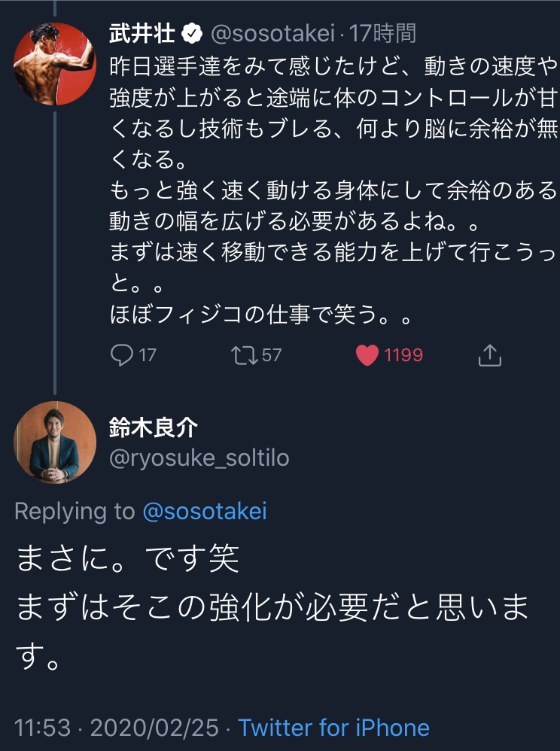Click the @sosotakei handle beside 武井壮's name
The width and height of the screenshot is (560, 751).
click(272, 33)
